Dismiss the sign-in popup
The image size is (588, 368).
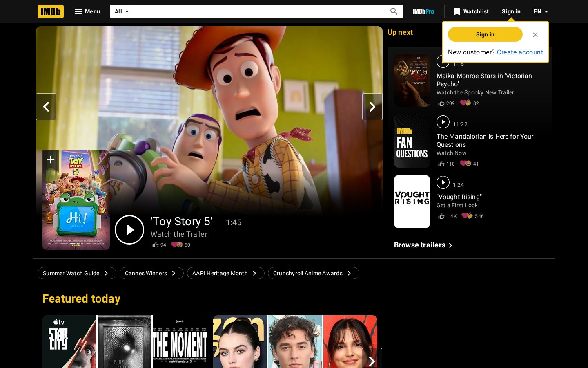(535, 35)
